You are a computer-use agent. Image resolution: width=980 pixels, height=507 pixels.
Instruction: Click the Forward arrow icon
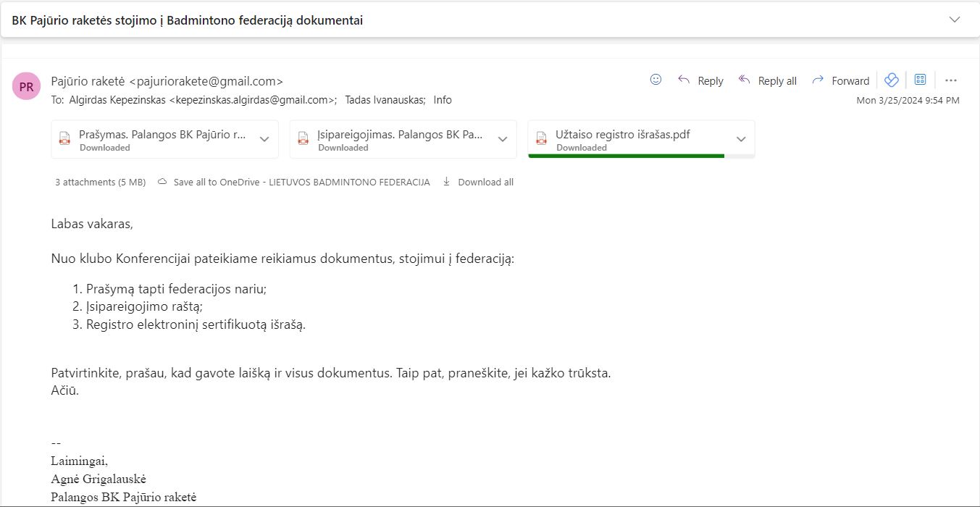pyautogui.click(x=818, y=80)
